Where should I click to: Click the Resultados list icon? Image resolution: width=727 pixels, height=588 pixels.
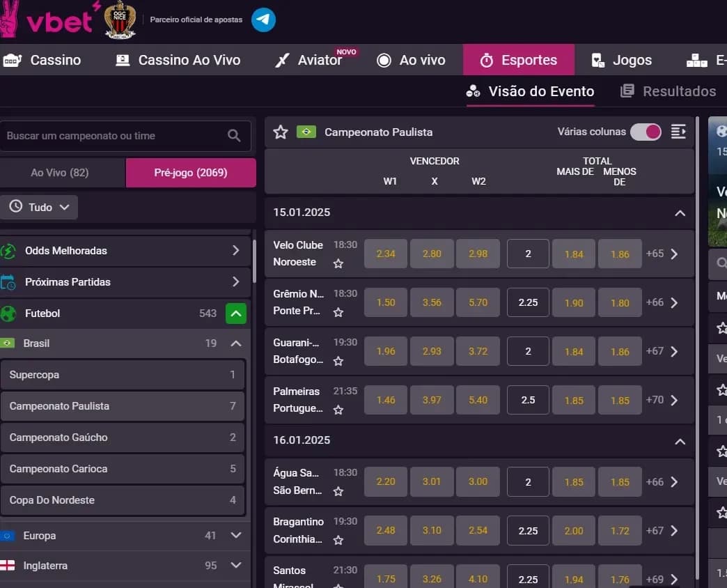coord(627,91)
